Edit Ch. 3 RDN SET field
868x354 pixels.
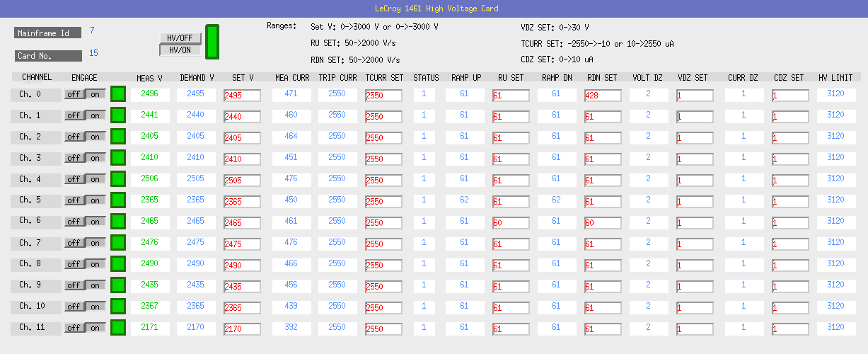pos(603,159)
